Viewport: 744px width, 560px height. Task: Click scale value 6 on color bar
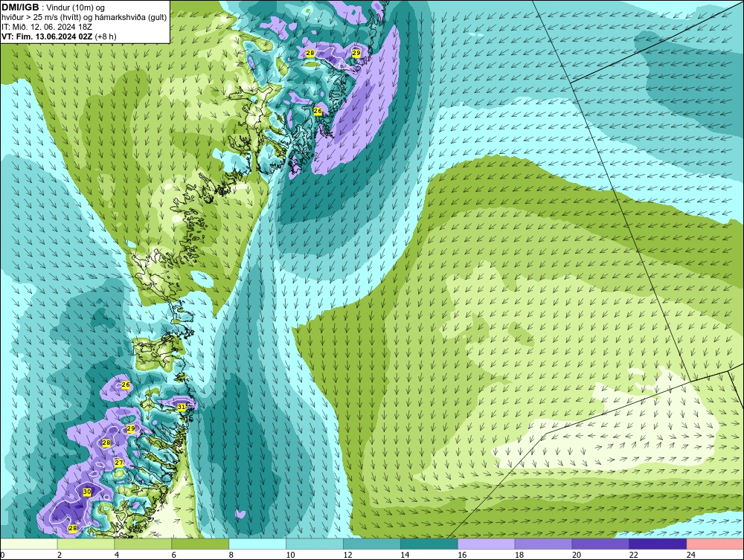point(173,555)
